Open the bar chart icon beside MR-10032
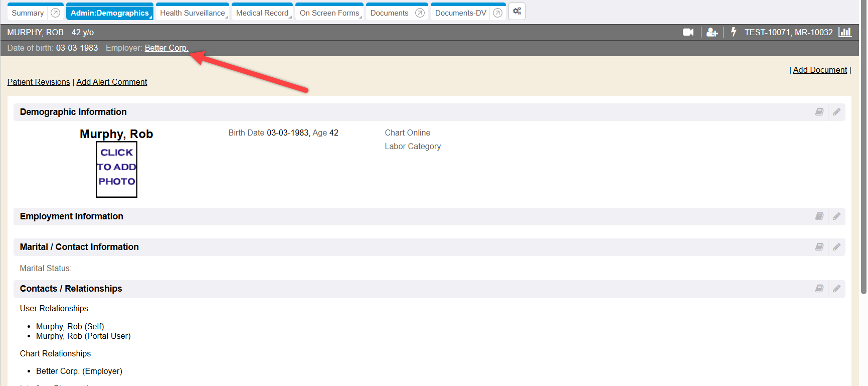 pos(845,32)
